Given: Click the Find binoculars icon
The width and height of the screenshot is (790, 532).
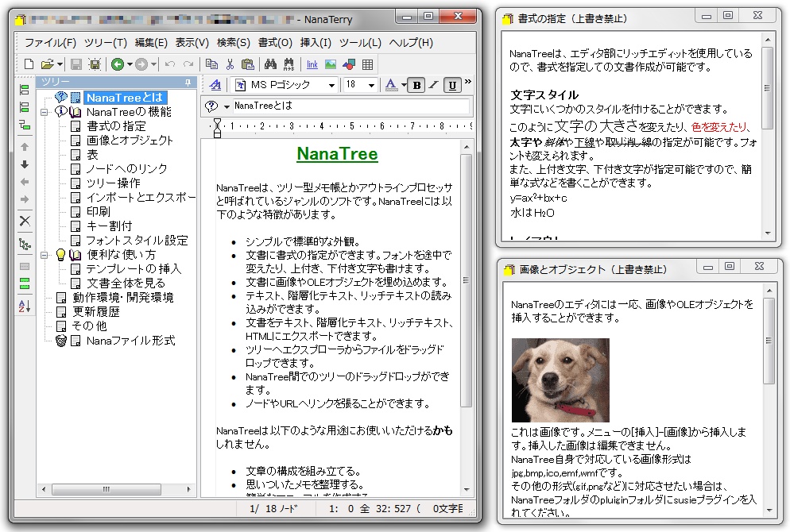Looking at the screenshot, I should pyautogui.click(x=270, y=64).
